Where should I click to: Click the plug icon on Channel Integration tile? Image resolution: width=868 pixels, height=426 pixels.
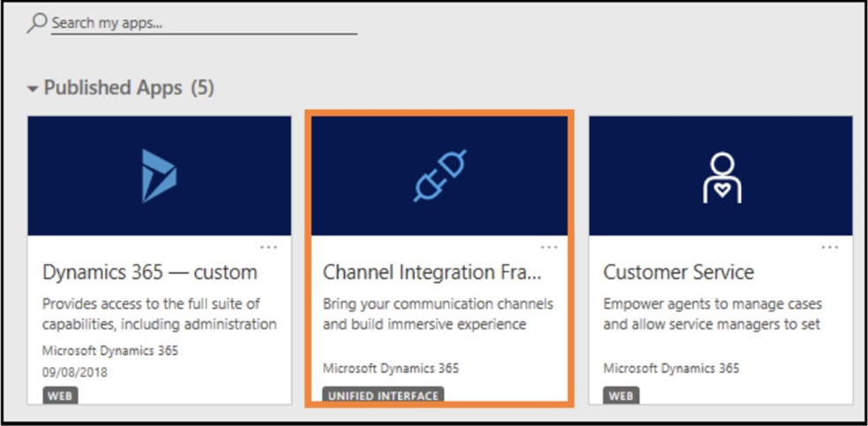click(440, 175)
